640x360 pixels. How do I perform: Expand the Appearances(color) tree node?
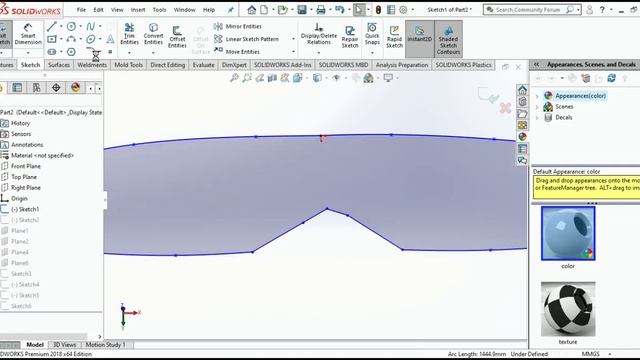coord(537,96)
